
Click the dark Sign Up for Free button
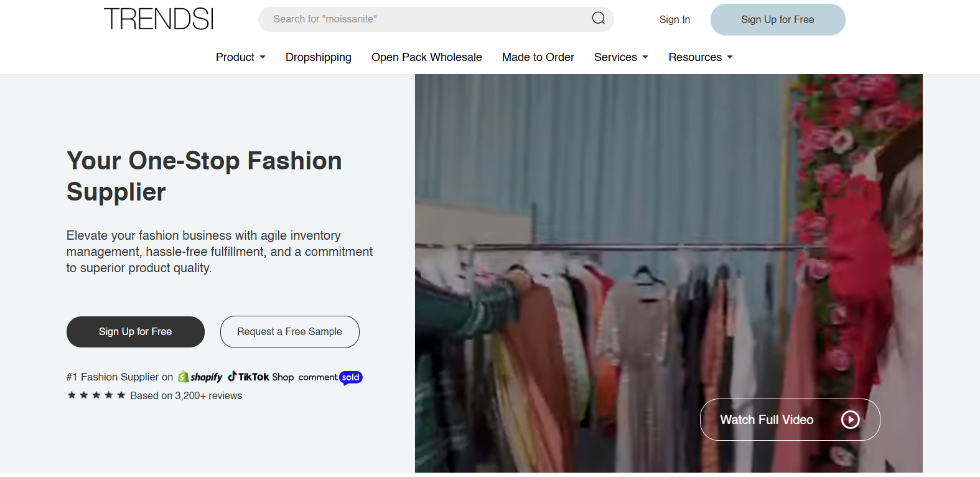click(135, 332)
